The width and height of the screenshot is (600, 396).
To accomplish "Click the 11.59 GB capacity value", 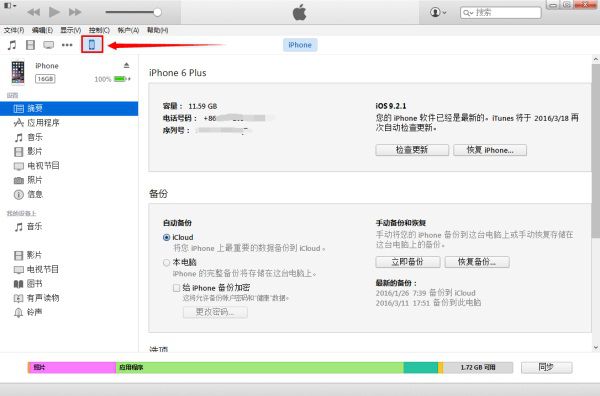I will (x=202, y=106).
